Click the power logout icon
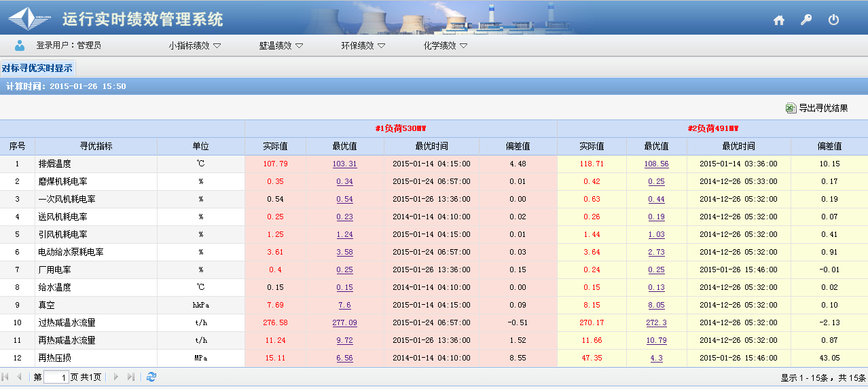Viewport: 868px width, 389px height. click(x=833, y=20)
